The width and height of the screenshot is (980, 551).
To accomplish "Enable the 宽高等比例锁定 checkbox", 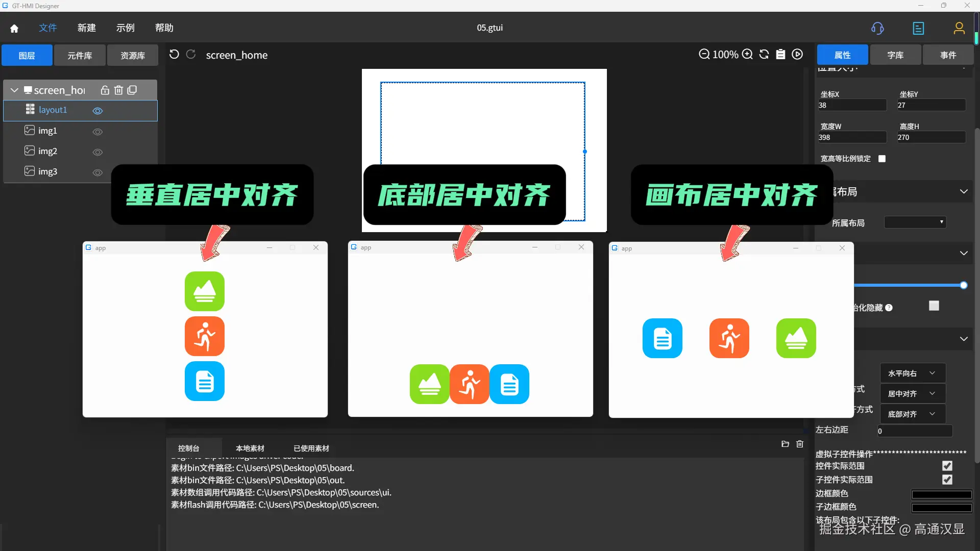I will [882, 159].
